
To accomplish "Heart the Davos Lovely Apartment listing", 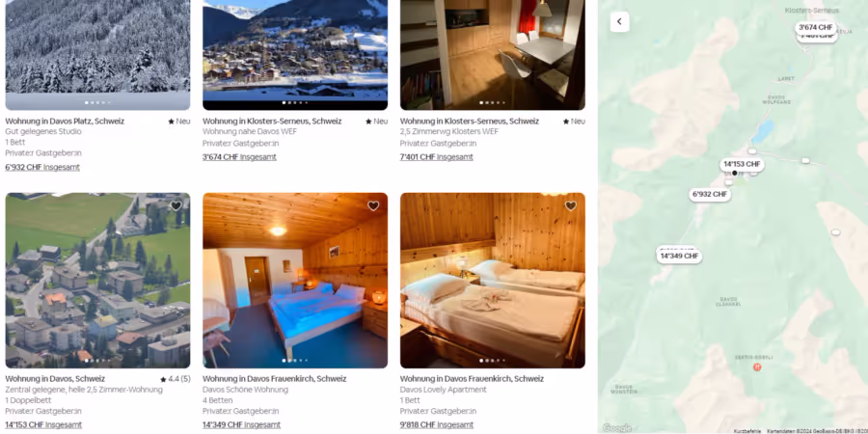I will 571,206.
